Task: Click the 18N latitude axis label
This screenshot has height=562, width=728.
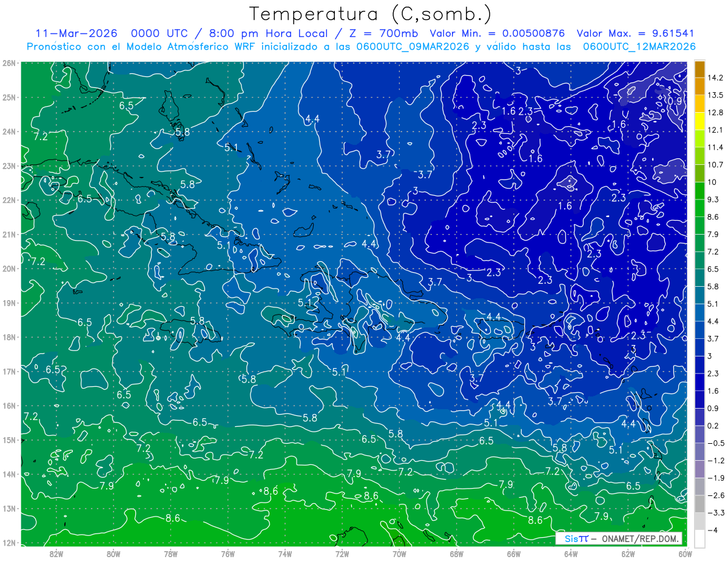Action: 8,337
